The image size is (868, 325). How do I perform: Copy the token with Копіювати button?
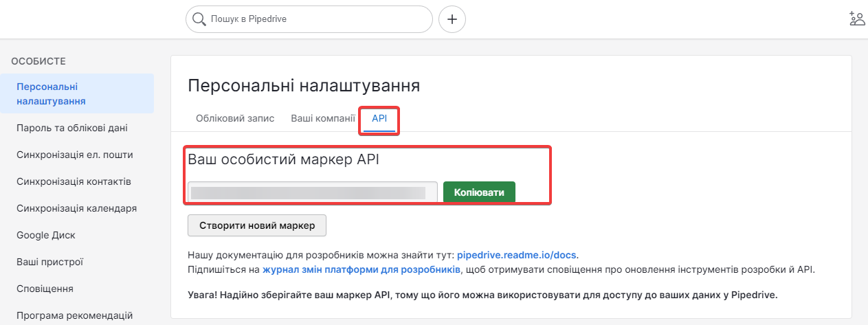point(479,192)
